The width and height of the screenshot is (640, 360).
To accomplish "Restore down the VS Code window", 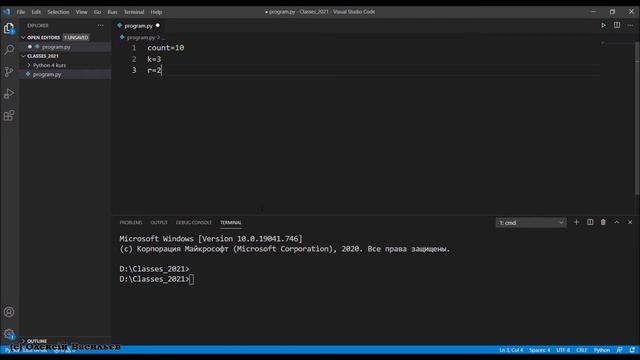I will [612, 12].
